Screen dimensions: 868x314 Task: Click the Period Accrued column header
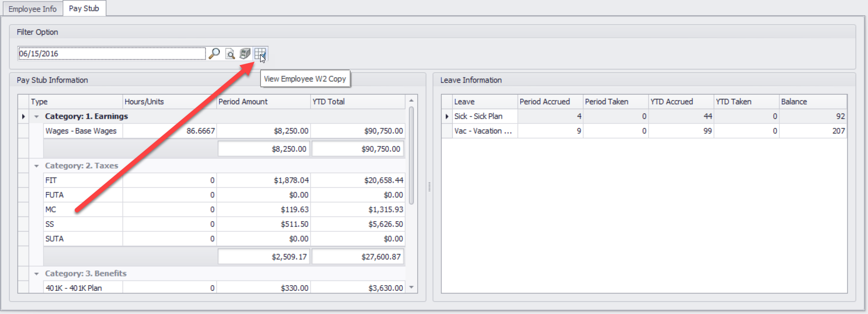click(549, 102)
